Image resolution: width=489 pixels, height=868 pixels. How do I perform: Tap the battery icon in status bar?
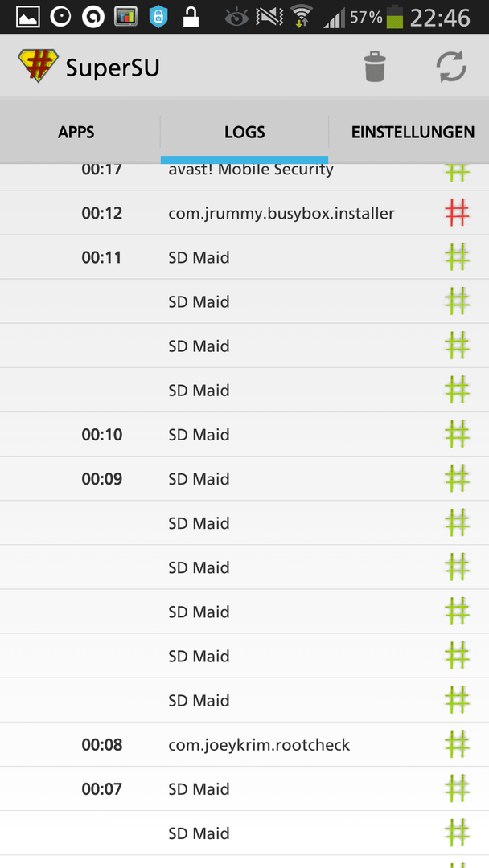pos(395,17)
